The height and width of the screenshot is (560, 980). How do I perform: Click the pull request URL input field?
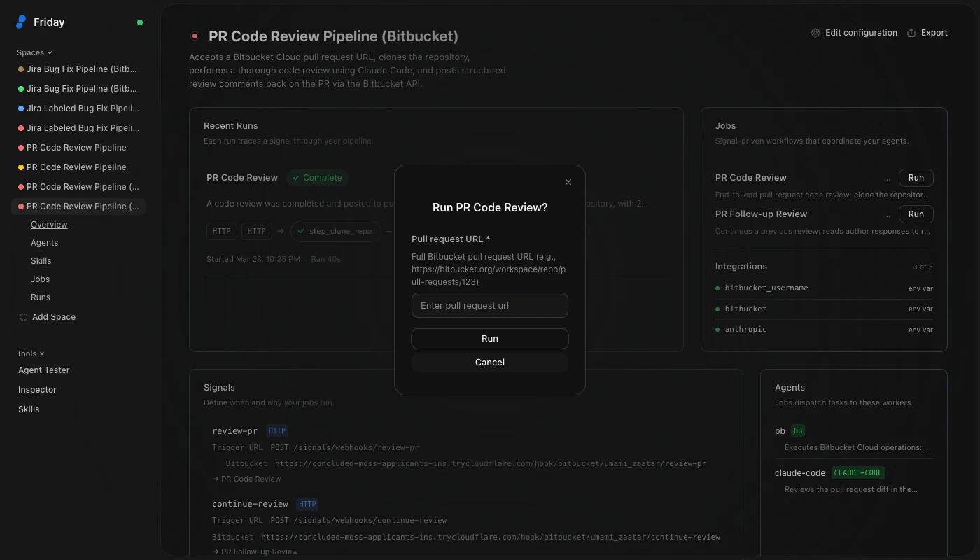[490, 305]
